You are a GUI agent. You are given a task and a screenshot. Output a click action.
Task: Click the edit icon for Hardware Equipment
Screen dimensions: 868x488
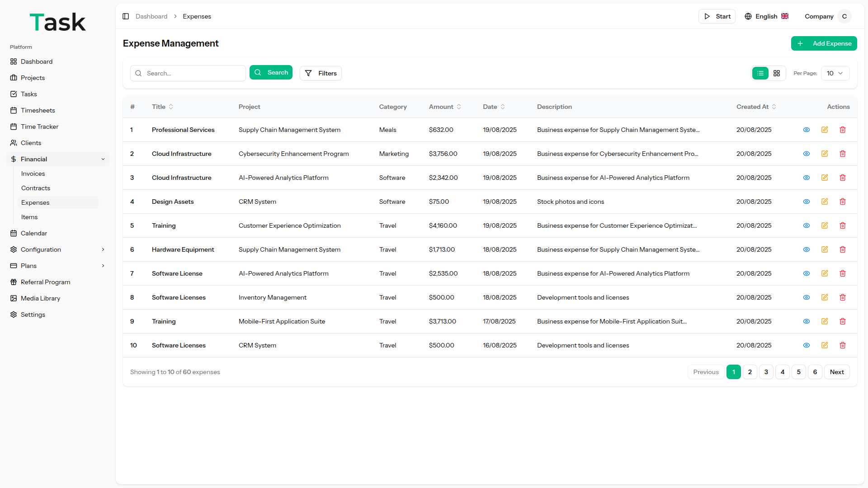824,249
